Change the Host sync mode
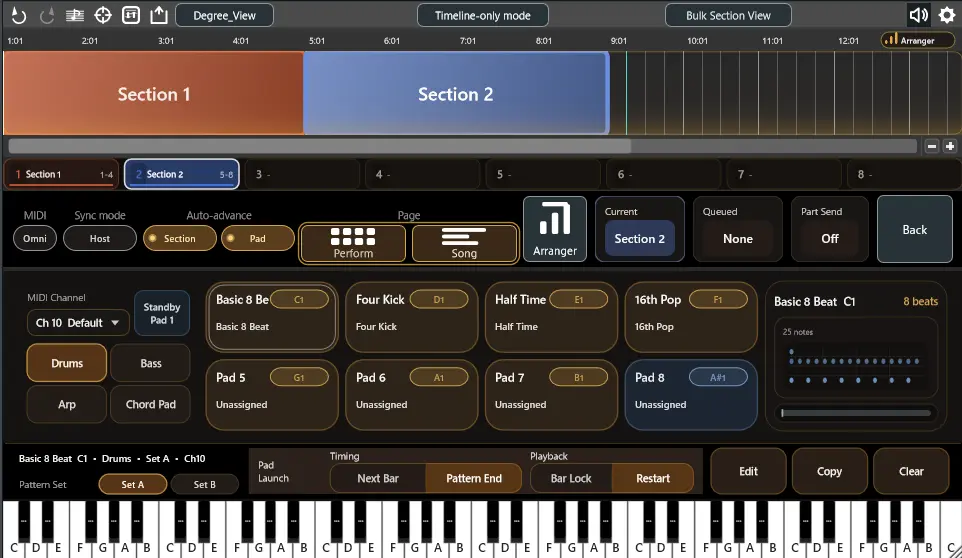Screen dimensions: 962x558 pos(100,239)
